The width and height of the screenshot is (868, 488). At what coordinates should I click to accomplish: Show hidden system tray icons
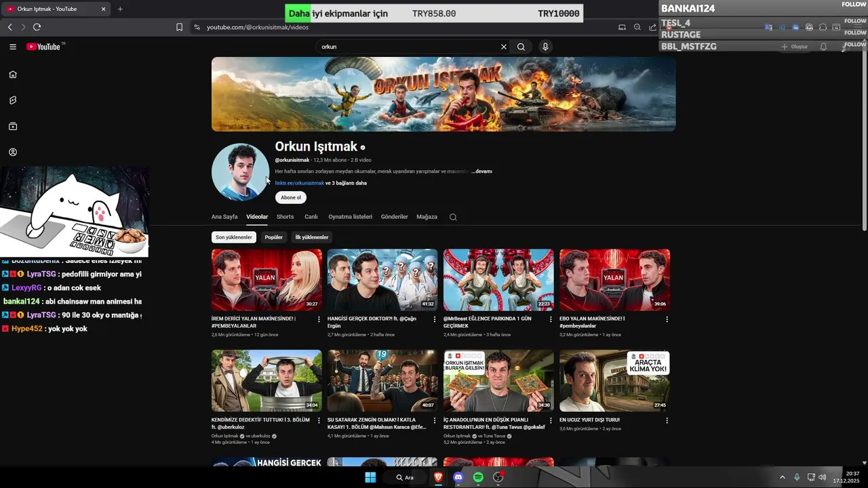coord(782,477)
